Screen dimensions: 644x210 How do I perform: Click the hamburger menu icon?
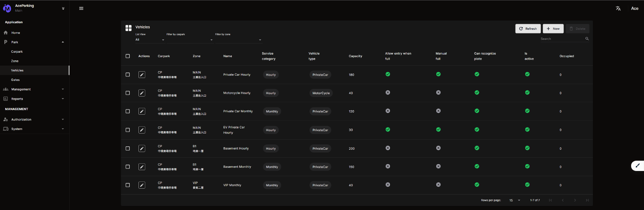pyautogui.click(x=81, y=8)
